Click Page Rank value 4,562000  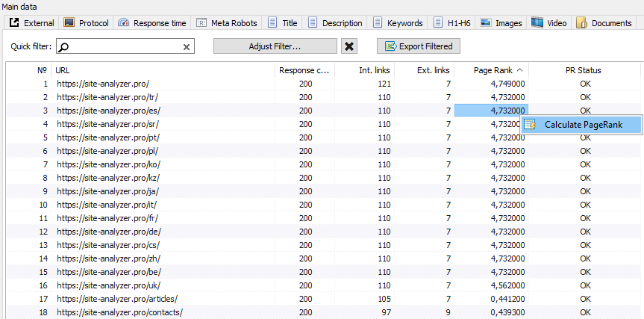click(507, 285)
